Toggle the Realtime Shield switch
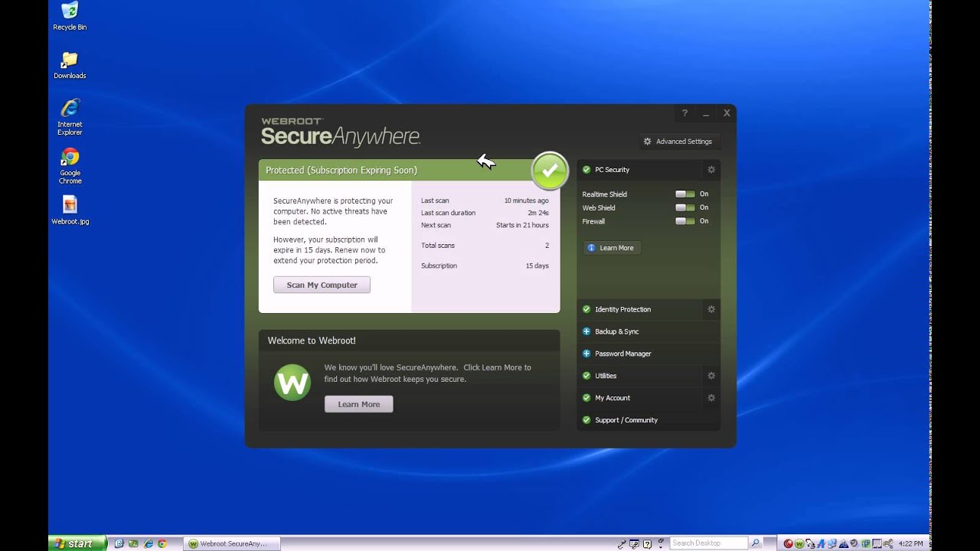 [x=685, y=194]
